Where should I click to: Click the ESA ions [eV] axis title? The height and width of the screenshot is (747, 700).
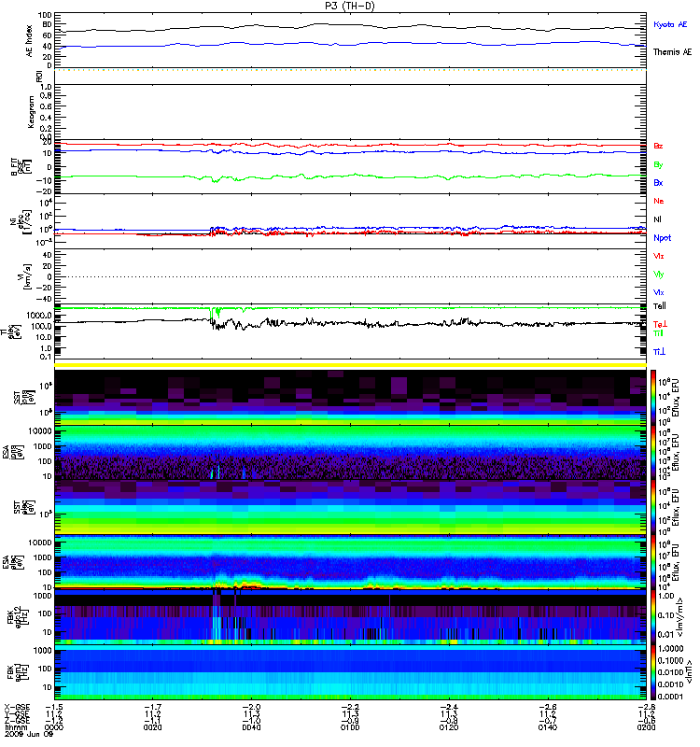pos(13,450)
